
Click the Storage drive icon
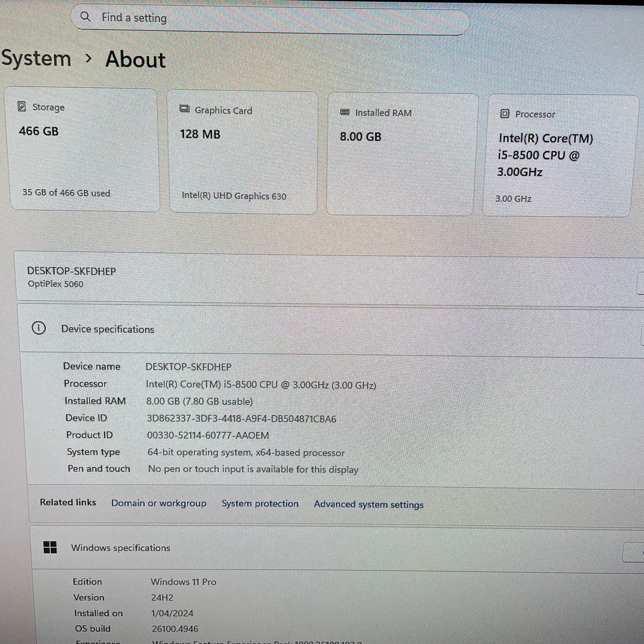21,107
